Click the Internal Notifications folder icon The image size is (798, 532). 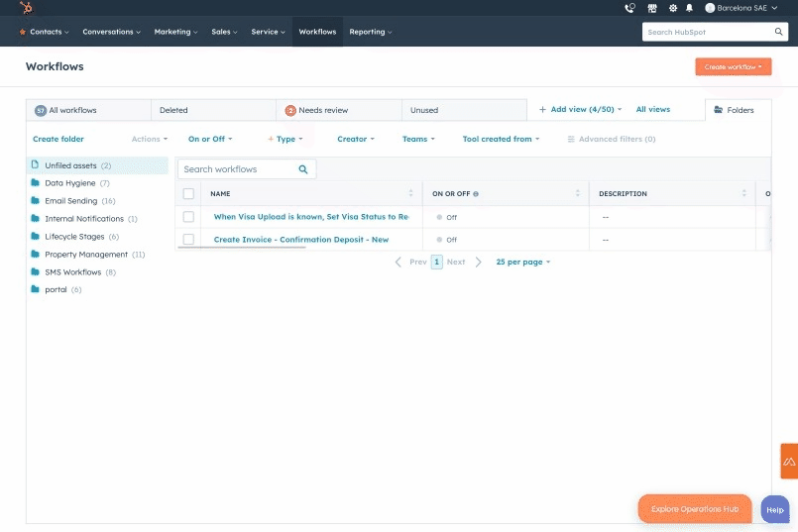pos(35,218)
